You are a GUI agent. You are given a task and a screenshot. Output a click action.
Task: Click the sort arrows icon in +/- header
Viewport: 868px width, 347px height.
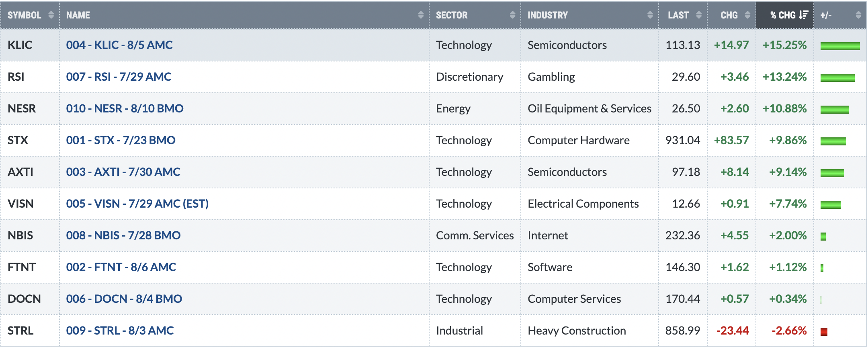pos(858,15)
